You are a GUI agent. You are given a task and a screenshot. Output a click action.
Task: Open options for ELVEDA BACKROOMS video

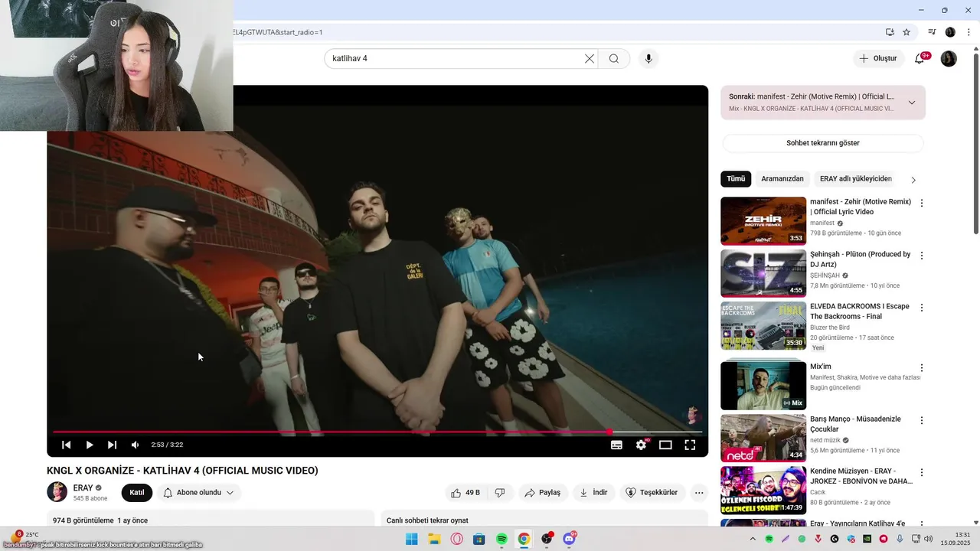pyautogui.click(x=922, y=308)
